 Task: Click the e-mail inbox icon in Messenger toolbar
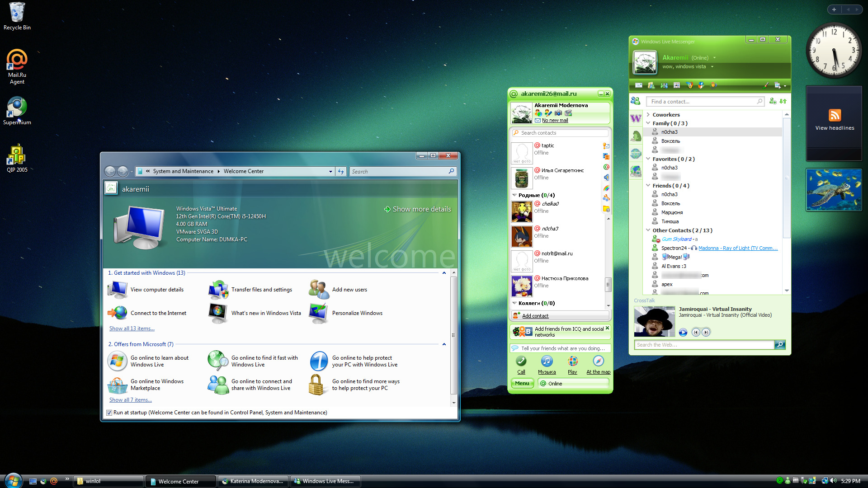point(638,85)
